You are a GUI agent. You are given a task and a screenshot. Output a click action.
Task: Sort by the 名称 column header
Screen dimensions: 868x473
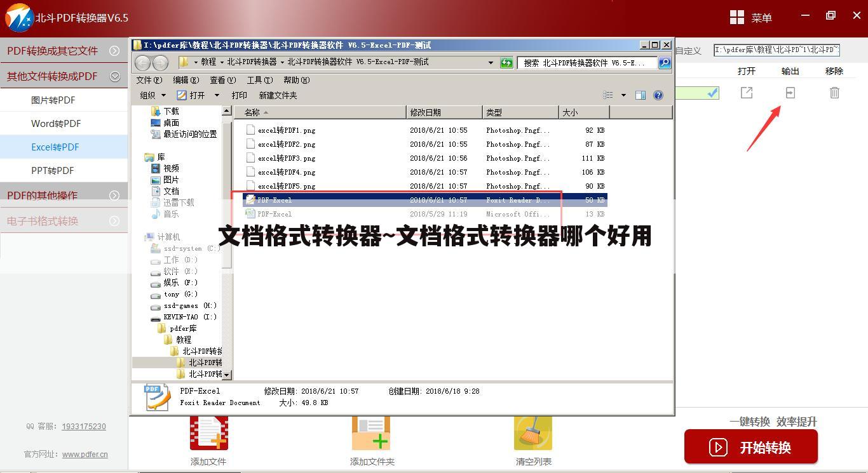[320, 112]
